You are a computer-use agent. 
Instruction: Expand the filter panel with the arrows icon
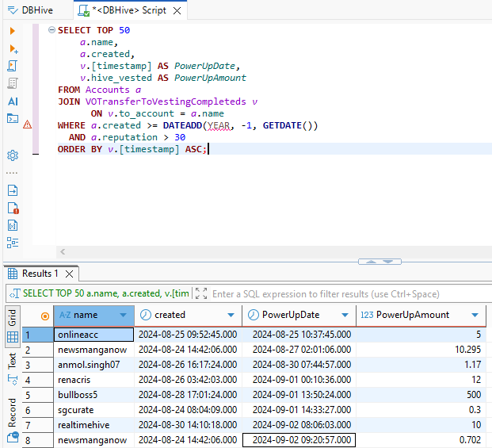201,293
